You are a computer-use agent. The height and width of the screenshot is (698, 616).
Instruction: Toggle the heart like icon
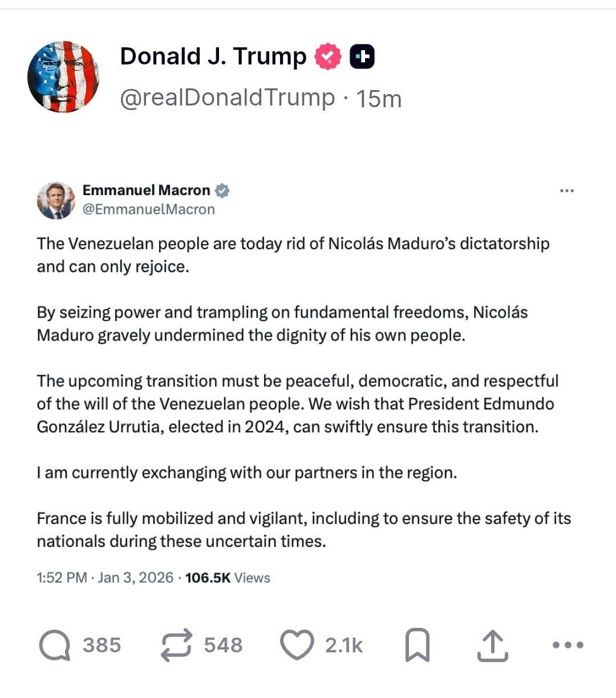coord(297,646)
